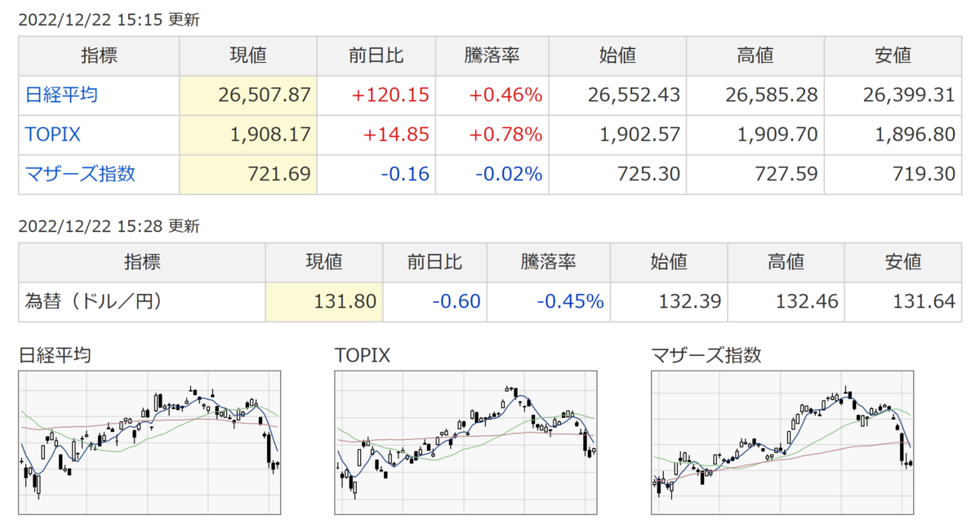Click the 前日比 header in the index table

[376, 56]
